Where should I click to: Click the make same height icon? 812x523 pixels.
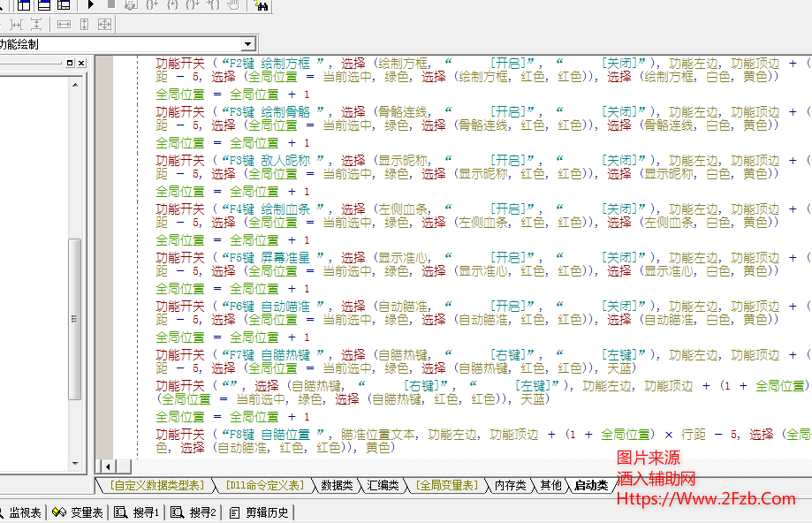tap(84, 25)
